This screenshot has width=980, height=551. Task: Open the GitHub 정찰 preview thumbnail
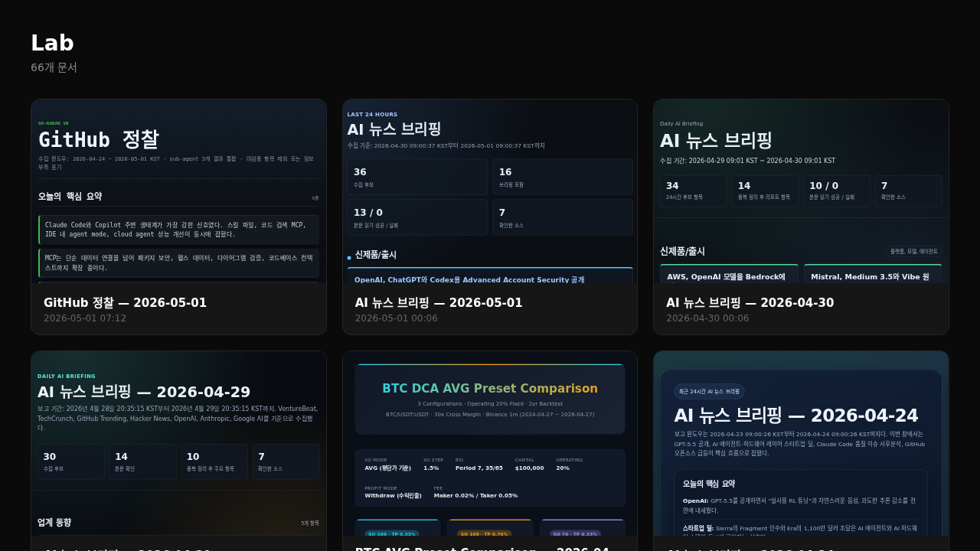point(178,191)
